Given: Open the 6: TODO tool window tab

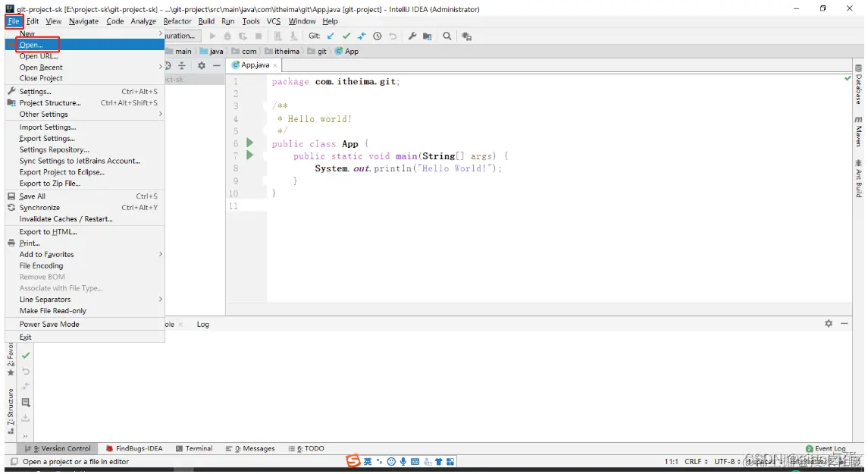Looking at the screenshot, I should tap(306, 448).
